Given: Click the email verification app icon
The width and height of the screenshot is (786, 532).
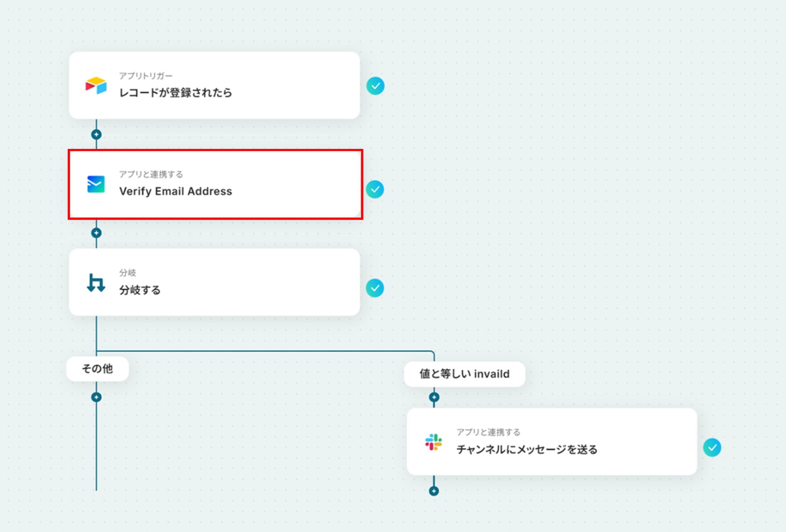Looking at the screenshot, I should [x=96, y=184].
